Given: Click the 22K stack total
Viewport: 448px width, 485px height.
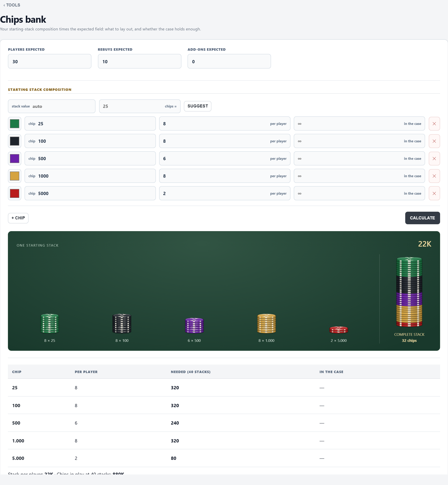Looking at the screenshot, I should [x=424, y=244].
